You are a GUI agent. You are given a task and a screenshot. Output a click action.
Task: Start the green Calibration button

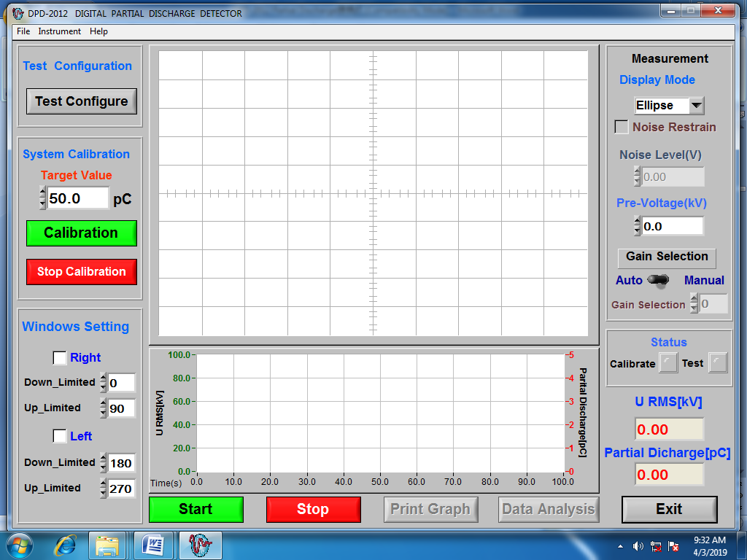tap(82, 233)
